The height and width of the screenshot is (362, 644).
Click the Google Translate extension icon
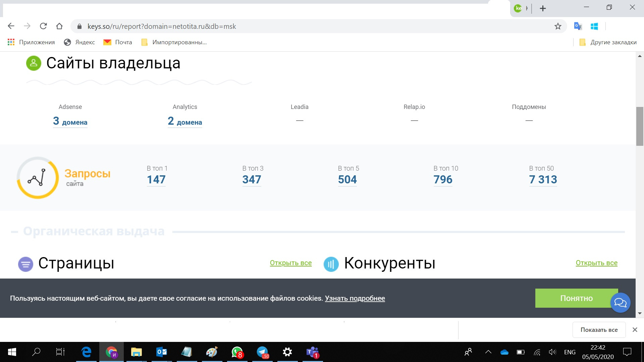[578, 26]
